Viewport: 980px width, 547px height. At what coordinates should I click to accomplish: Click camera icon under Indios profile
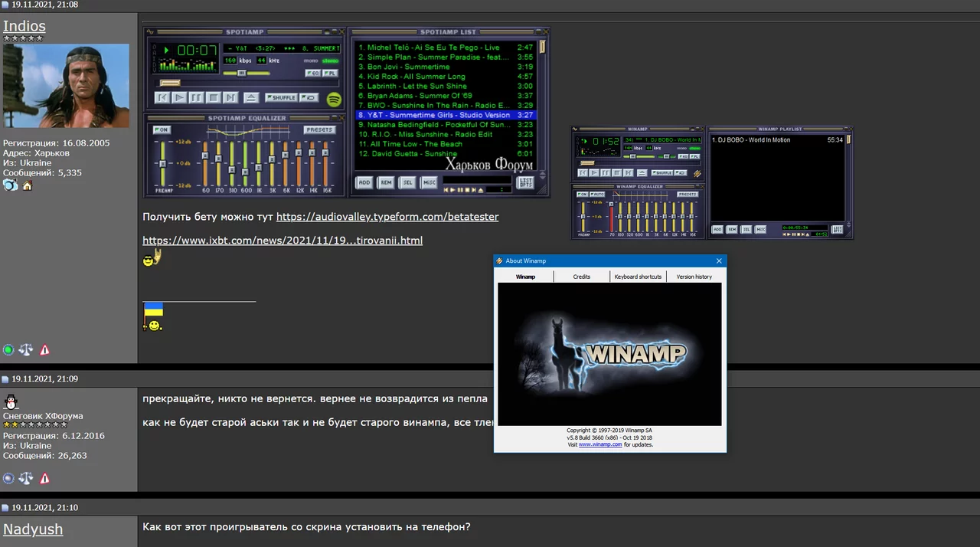[x=10, y=185]
